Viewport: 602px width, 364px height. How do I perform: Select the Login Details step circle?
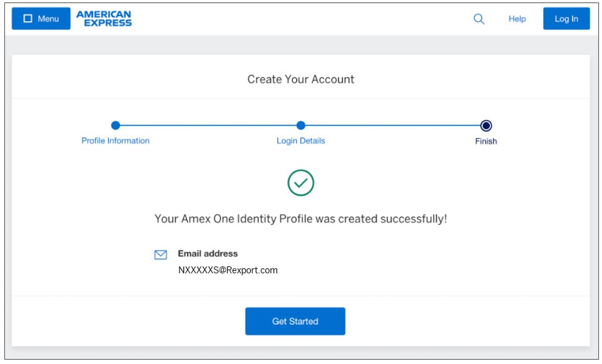(300, 125)
